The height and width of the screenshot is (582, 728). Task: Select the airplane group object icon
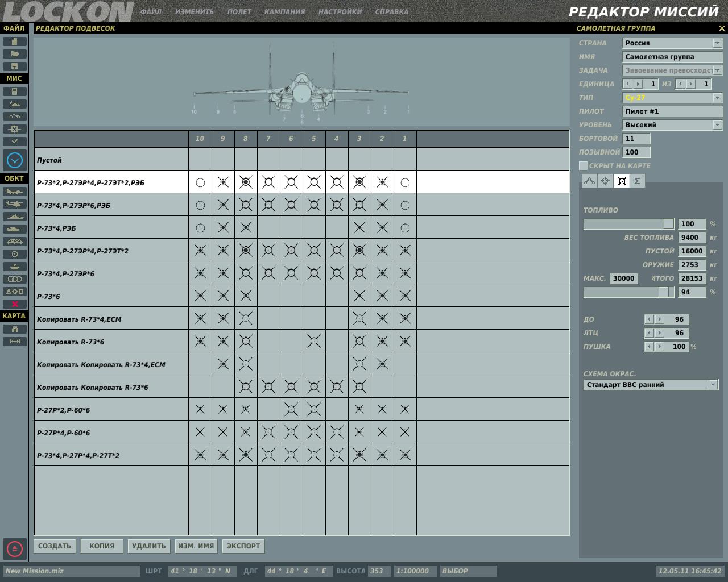click(15, 192)
